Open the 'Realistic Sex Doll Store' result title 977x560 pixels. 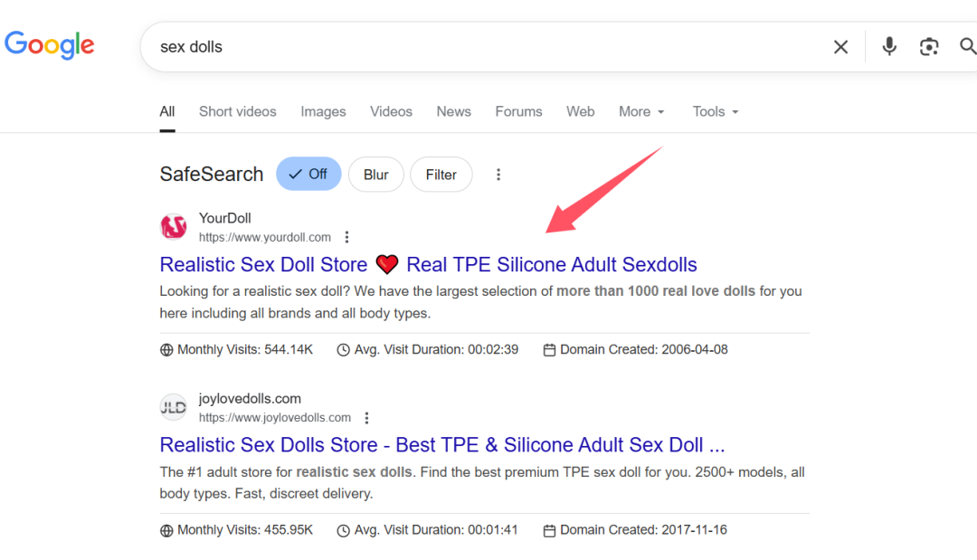(428, 264)
